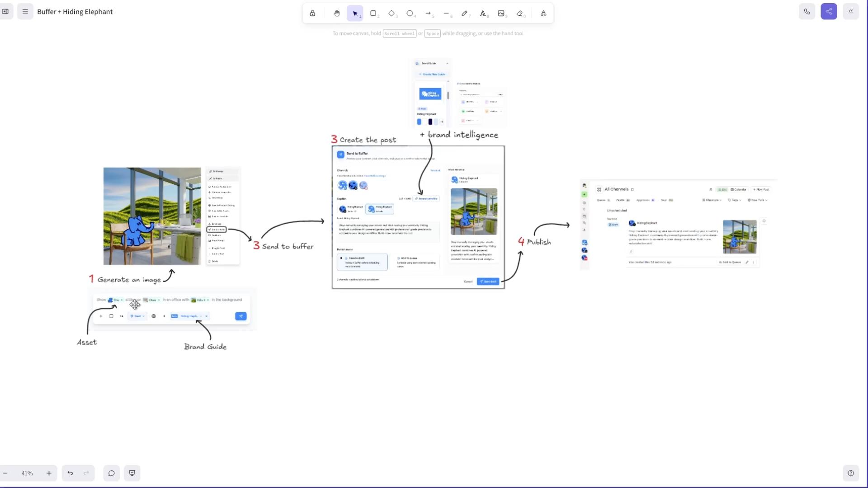Open the hamburger main menu

pyautogui.click(x=25, y=12)
